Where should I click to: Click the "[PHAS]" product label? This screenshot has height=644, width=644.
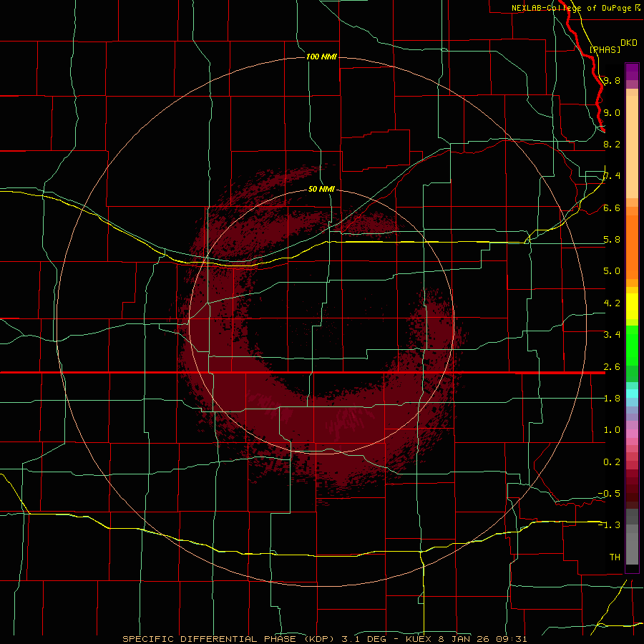point(605,49)
